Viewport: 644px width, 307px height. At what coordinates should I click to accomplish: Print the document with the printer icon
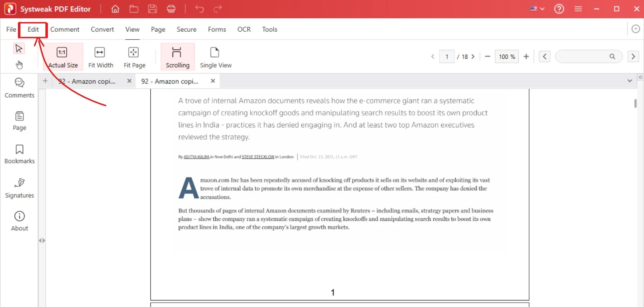point(171,9)
